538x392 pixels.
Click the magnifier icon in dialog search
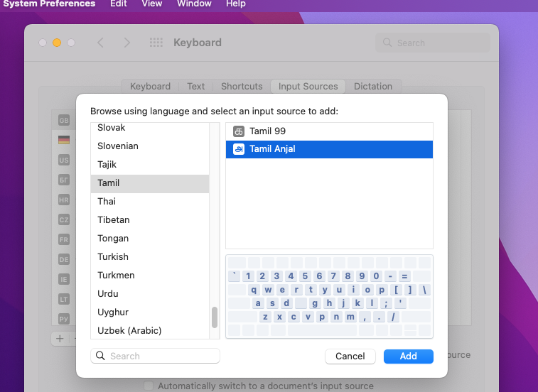coord(100,356)
